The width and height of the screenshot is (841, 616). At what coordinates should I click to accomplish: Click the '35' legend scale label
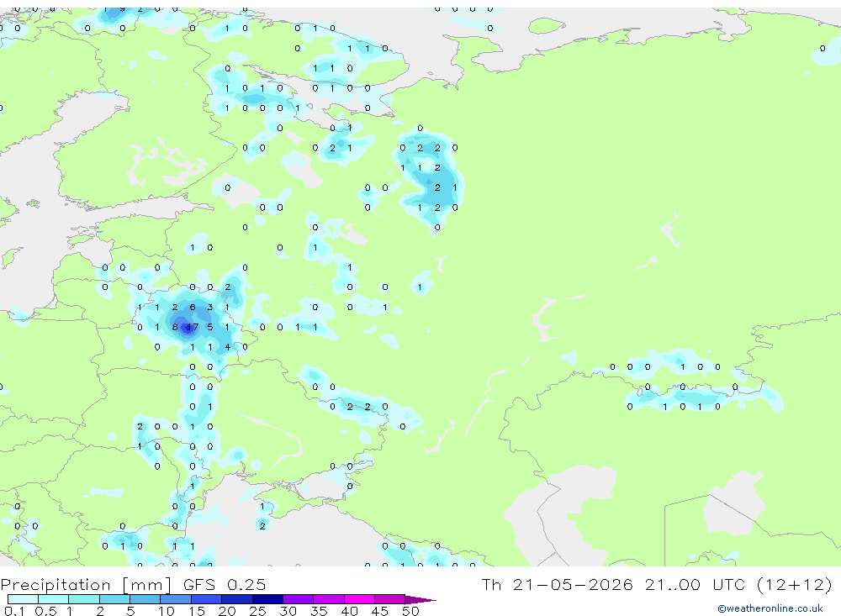tap(319, 611)
